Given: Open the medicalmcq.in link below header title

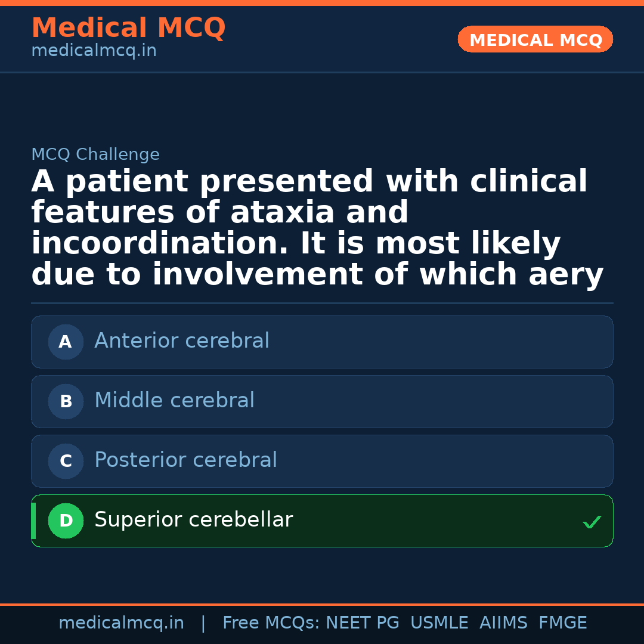Looking at the screenshot, I should tap(94, 51).
